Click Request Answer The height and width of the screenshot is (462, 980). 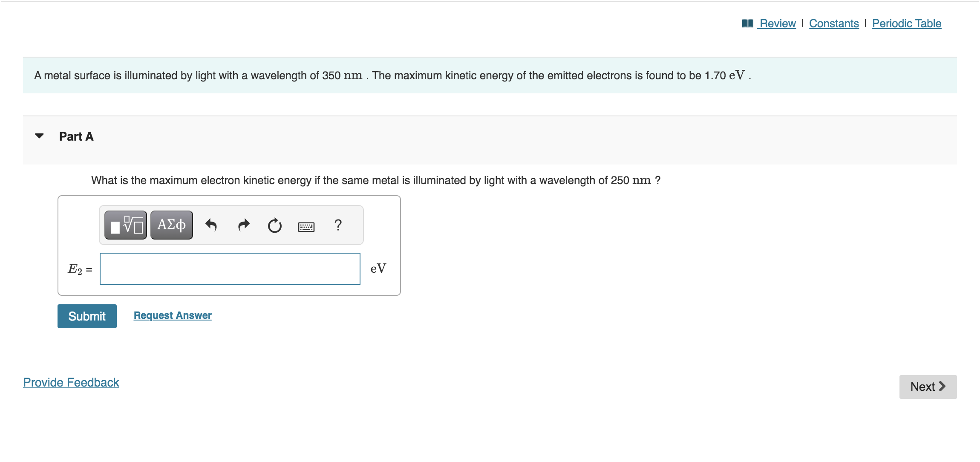click(172, 315)
